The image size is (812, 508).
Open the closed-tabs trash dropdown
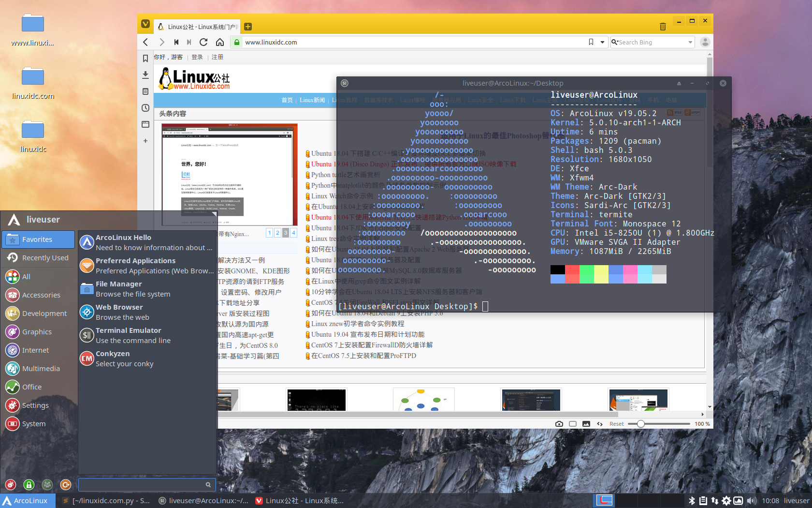[663, 27]
